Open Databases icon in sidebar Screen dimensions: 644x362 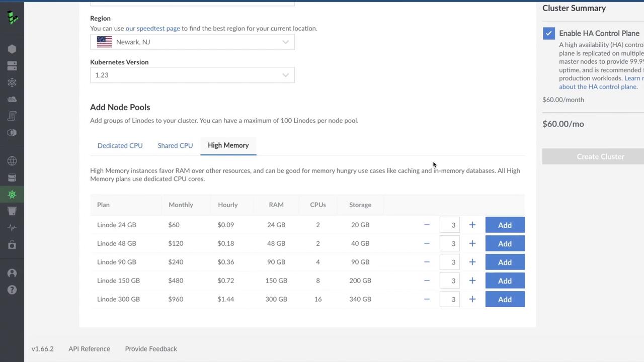(x=12, y=177)
